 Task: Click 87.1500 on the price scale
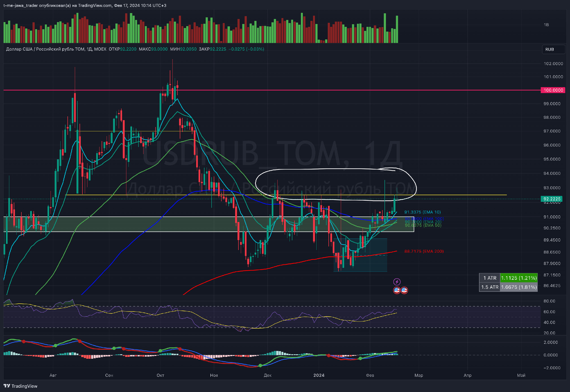click(553, 275)
